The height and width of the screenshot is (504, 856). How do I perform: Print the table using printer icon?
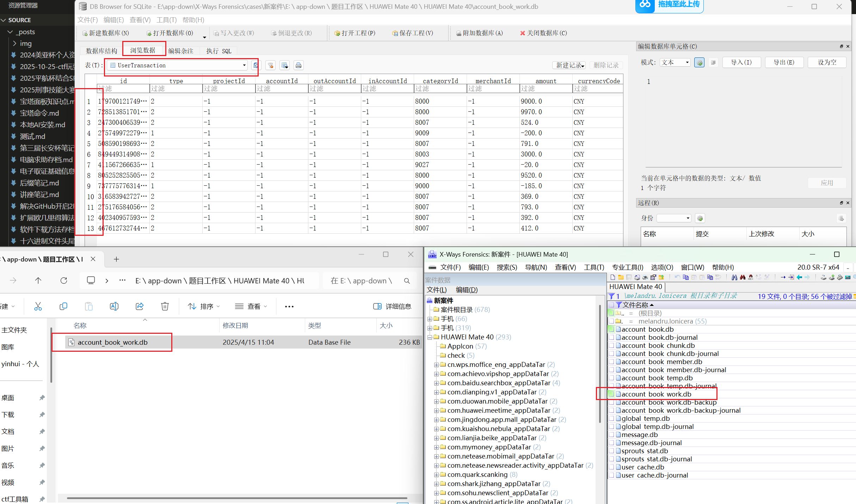(x=298, y=65)
